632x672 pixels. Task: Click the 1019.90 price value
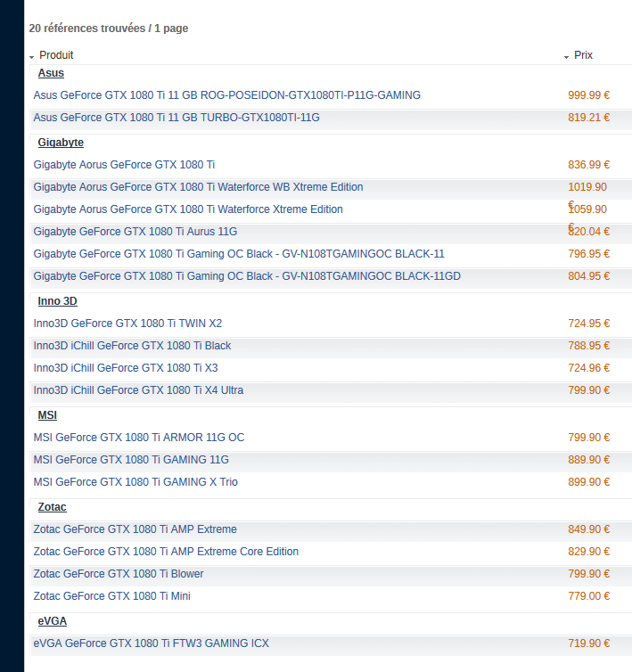[587, 187]
